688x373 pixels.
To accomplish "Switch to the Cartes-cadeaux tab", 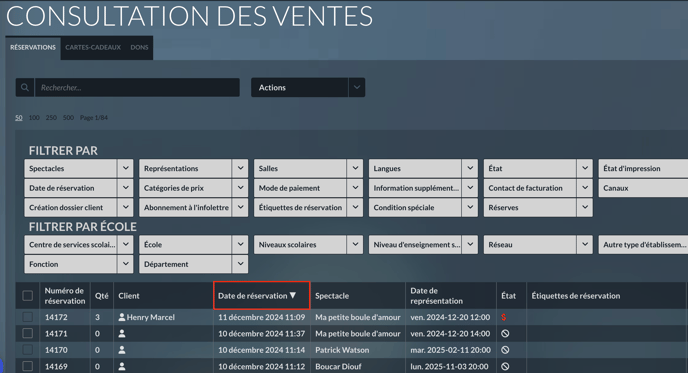I will [93, 47].
